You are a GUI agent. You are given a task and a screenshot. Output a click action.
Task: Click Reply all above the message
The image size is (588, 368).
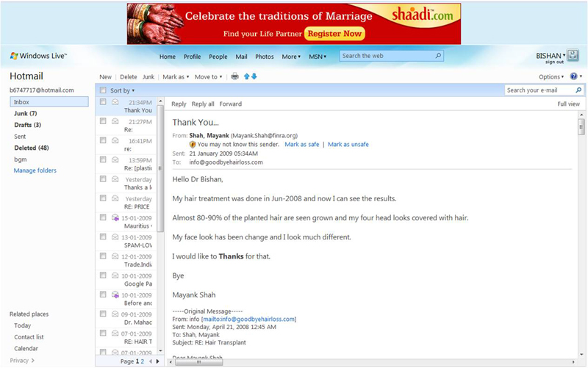coord(203,104)
